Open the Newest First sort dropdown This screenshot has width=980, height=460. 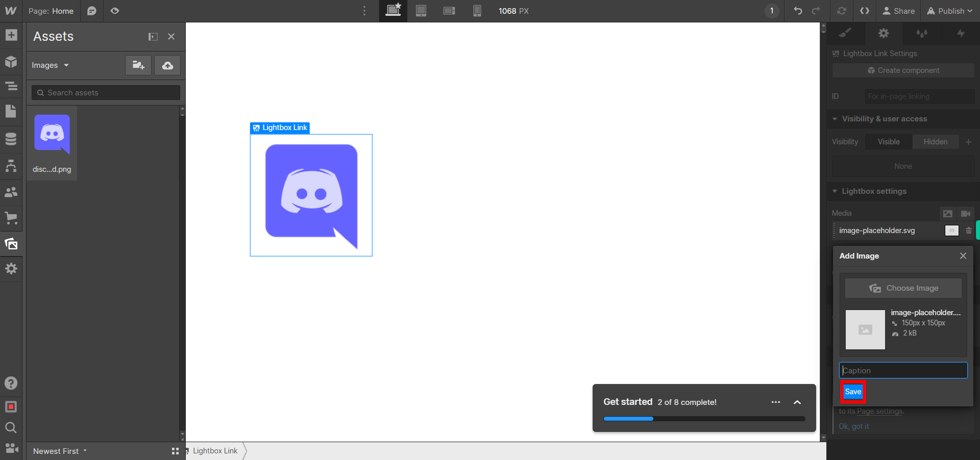(x=60, y=451)
